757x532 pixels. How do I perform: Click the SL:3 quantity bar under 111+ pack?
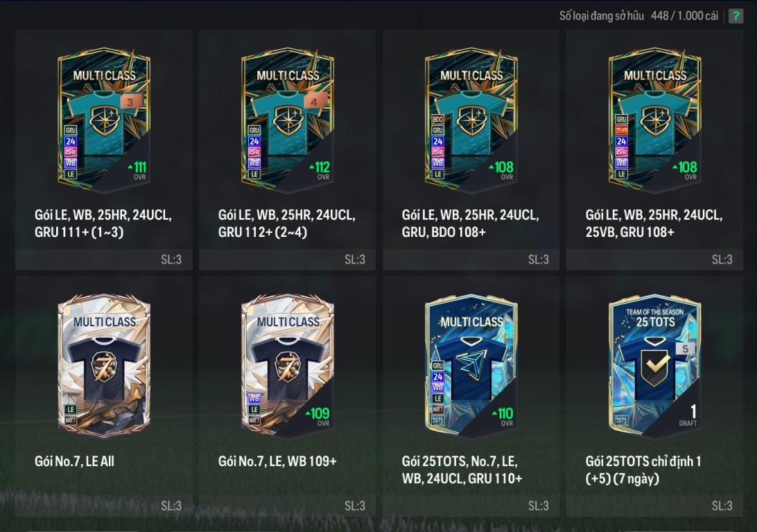click(104, 260)
